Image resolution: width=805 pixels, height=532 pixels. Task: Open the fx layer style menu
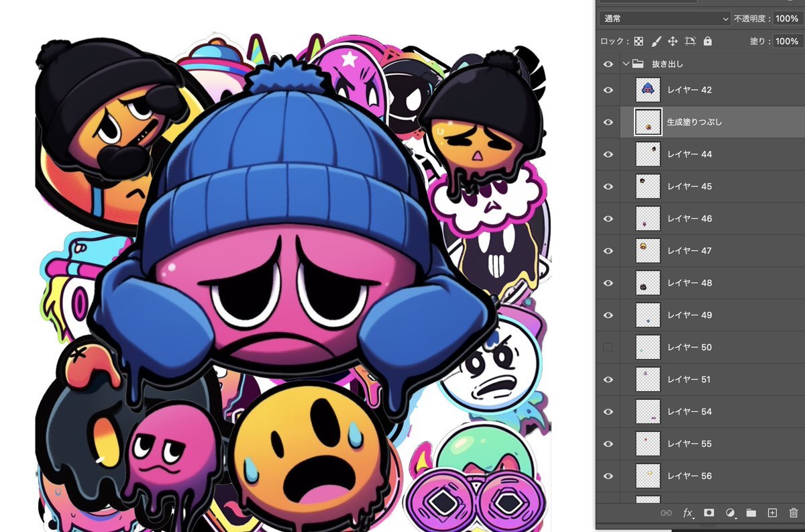[x=688, y=513]
